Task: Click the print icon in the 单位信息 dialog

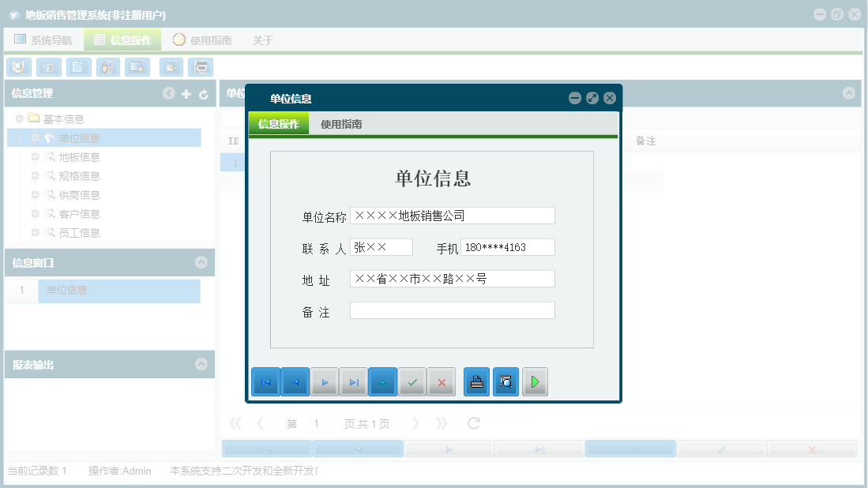Action: tap(478, 381)
